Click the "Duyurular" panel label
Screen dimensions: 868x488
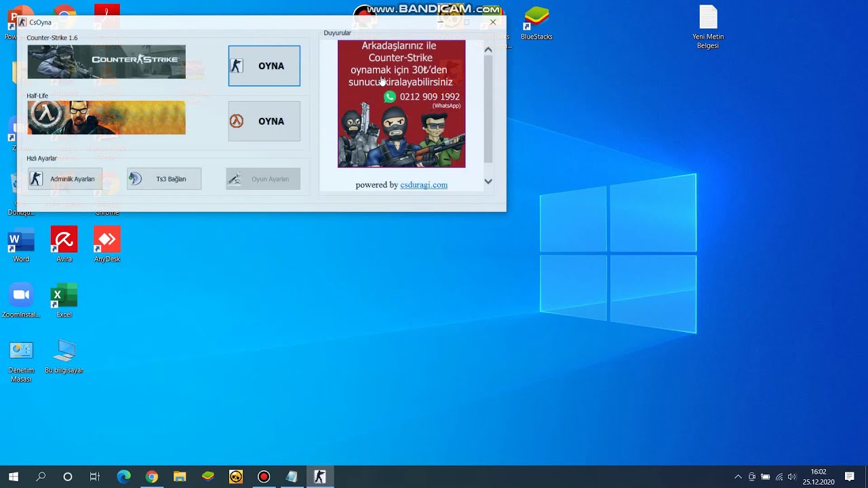coord(337,33)
